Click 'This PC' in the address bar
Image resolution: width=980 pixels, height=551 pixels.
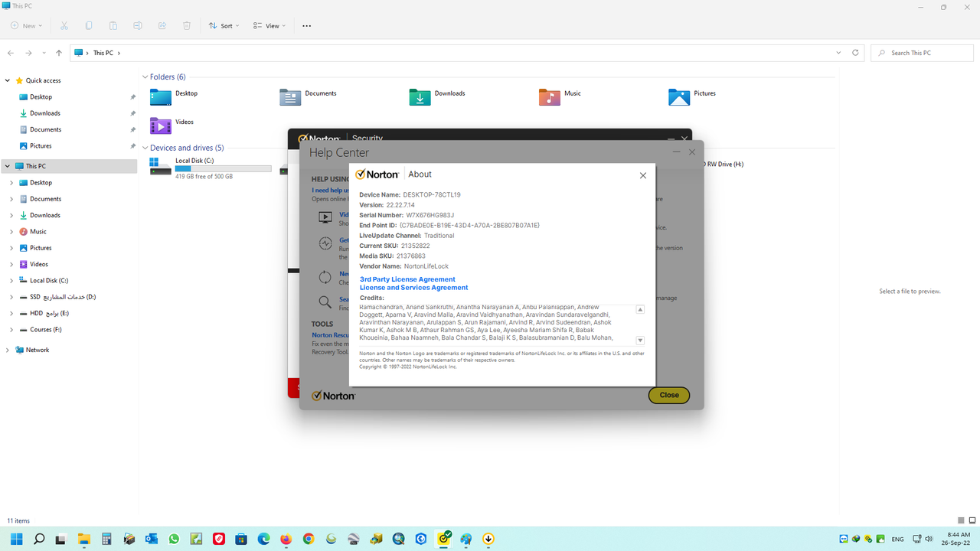pos(102,53)
